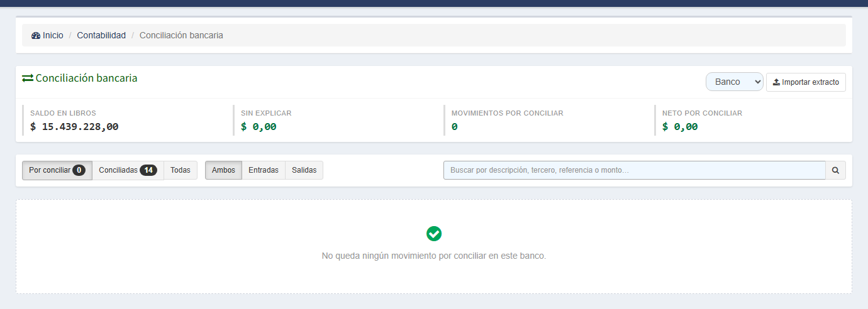Click the Saldo en libros label
This screenshot has width=868, height=309.
click(63, 113)
